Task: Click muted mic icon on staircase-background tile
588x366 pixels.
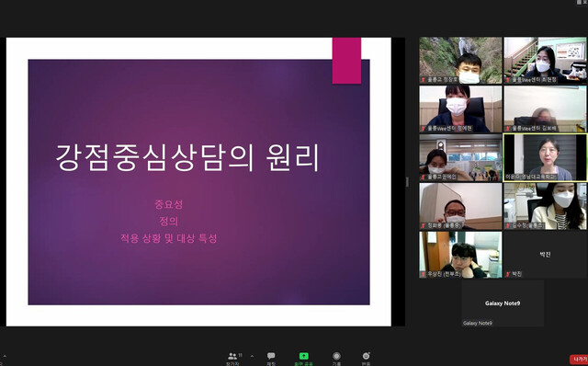Action: coord(508,80)
